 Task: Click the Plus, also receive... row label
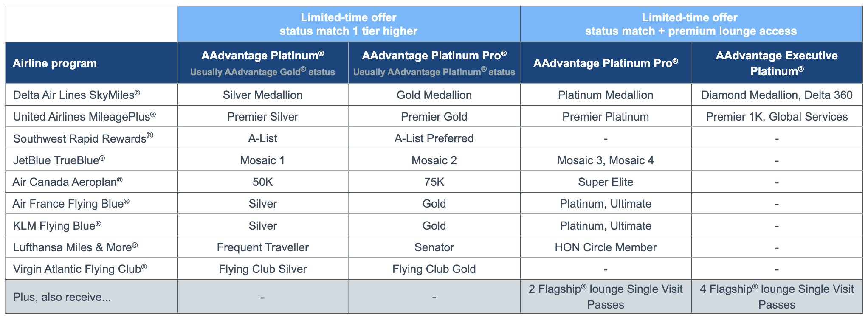click(62, 297)
